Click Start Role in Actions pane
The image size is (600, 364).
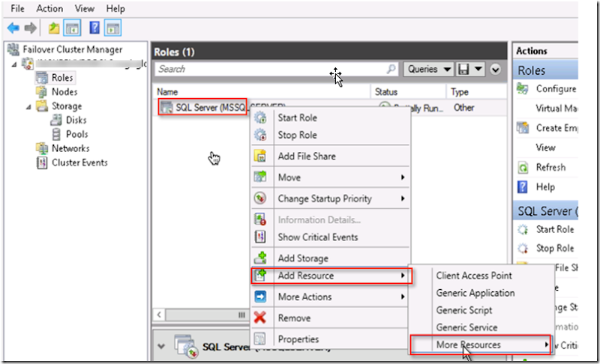555,229
